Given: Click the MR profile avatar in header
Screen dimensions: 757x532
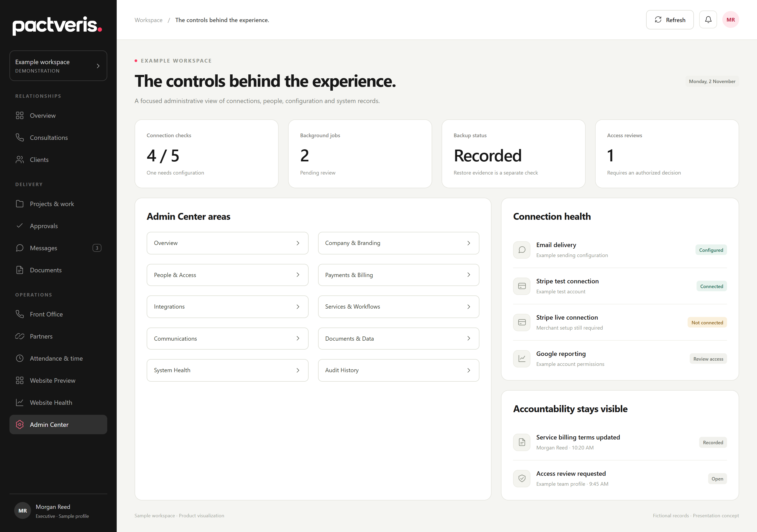Looking at the screenshot, I should tap(730, 20).
